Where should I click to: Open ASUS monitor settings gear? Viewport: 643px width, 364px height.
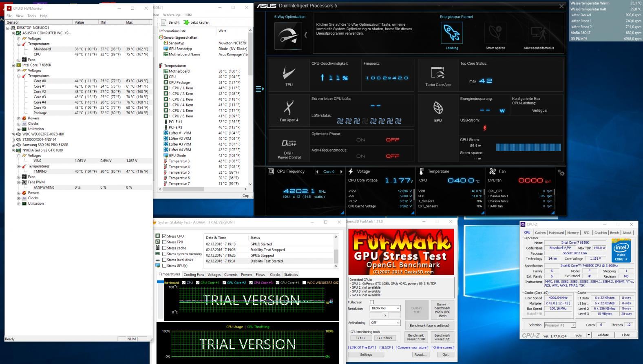(x=561, y=173)
